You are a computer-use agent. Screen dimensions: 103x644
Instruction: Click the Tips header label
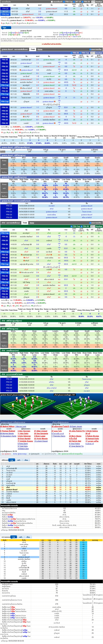coord(4,28)
